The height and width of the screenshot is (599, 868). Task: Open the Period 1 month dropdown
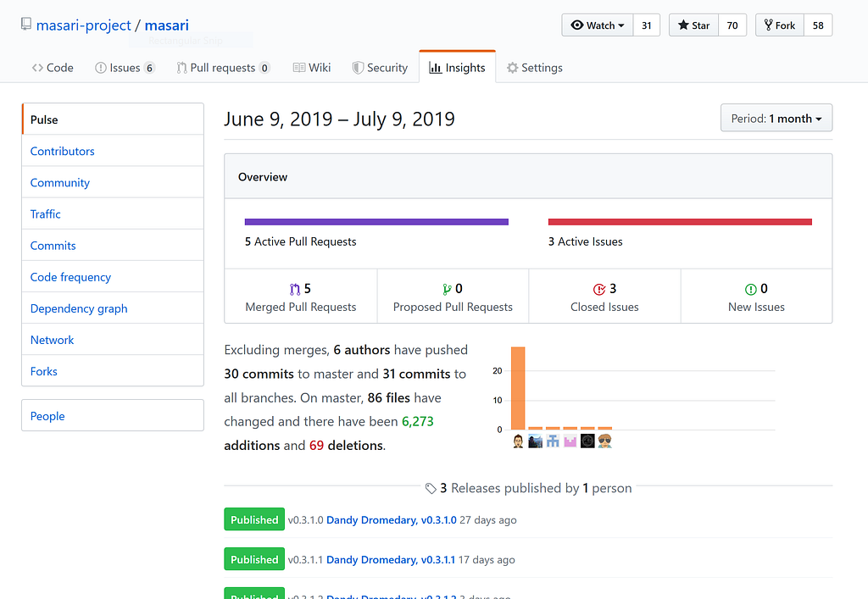tap(776, 118)
